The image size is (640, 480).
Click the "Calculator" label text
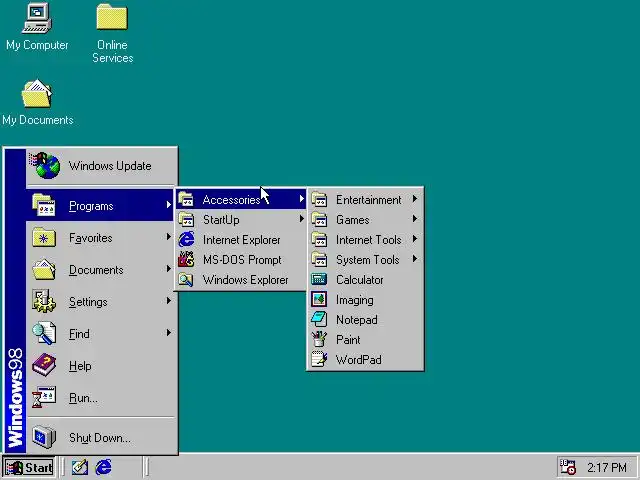360,280
